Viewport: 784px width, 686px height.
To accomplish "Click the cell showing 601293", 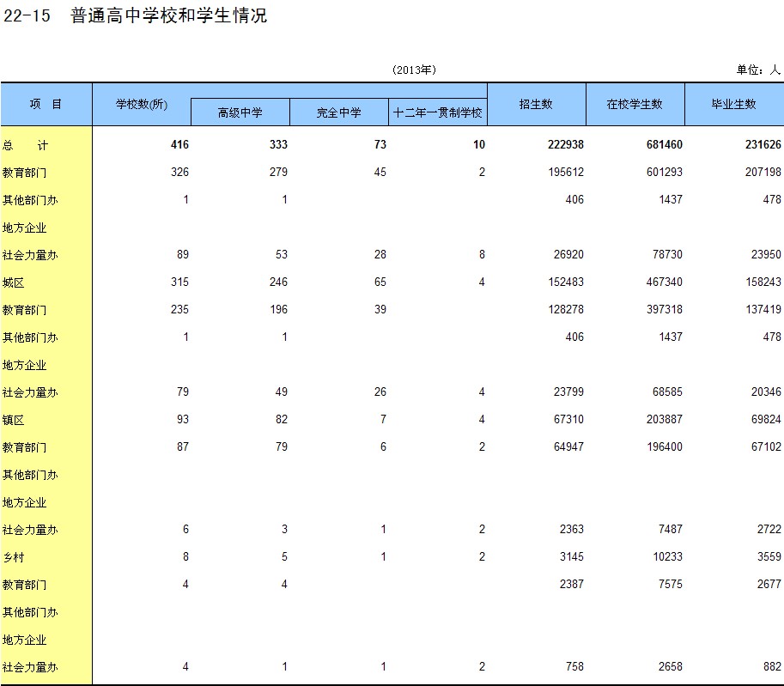I will [x=664, y=173].
